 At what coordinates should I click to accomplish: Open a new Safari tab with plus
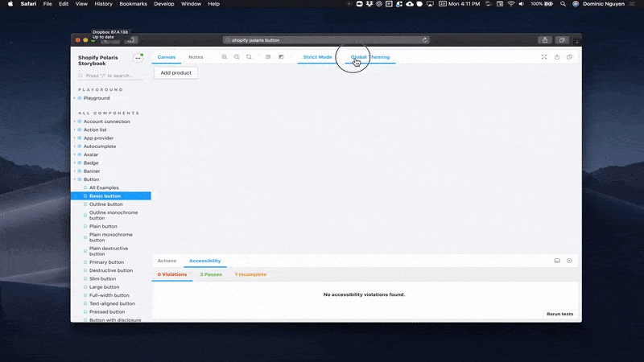point(577,41)
